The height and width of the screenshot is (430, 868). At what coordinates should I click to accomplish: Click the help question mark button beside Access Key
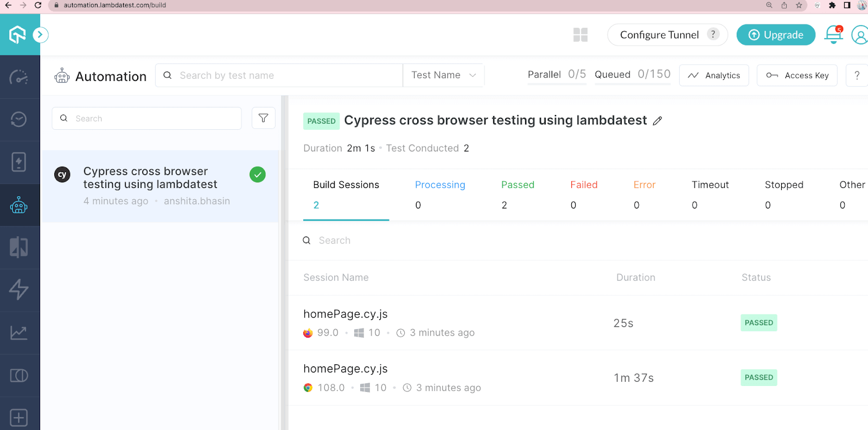857,75
